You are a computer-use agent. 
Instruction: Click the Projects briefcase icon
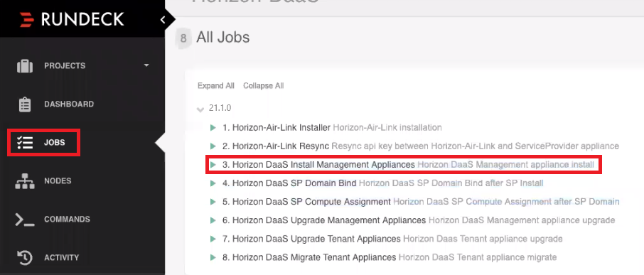(25, 65)
